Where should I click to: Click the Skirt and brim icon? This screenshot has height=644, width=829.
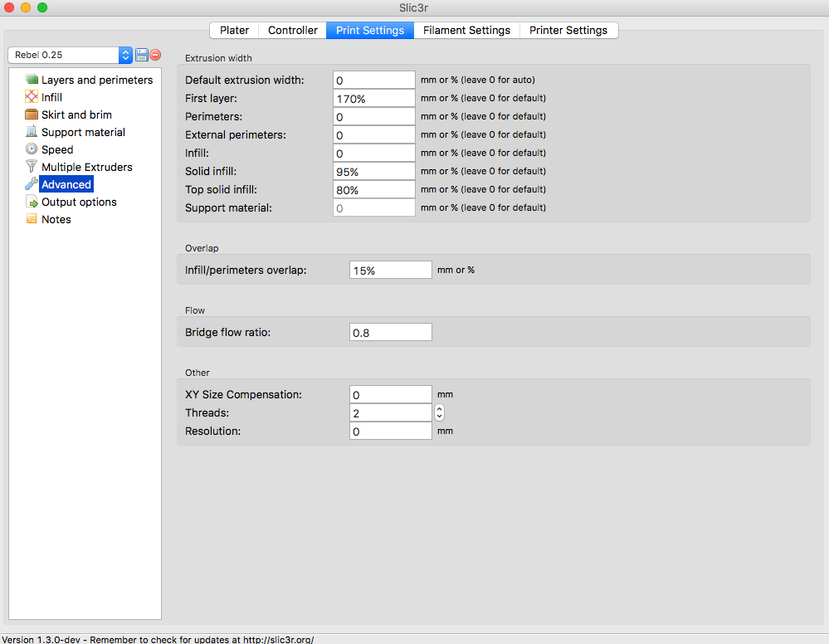[32, 115]
